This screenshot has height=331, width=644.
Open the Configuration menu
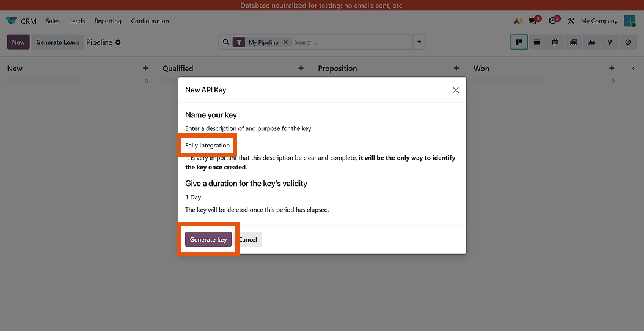click(150, 21)
